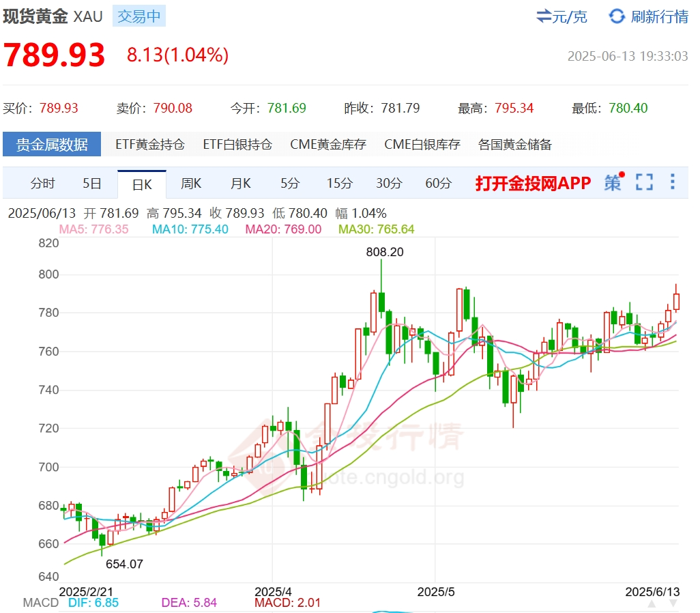The width and height of the screenshot is (700, 613).
Task: Expand the chart with the fullscreen icon
Action: (x=644, y=182)
